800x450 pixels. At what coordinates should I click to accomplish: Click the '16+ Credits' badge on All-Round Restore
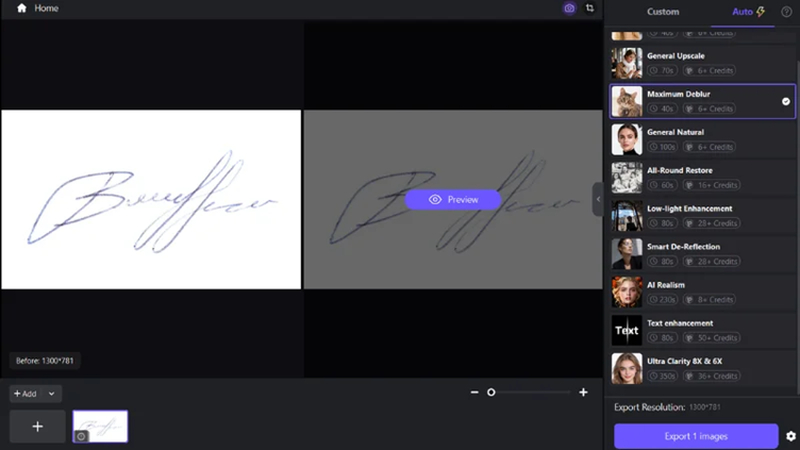coord(712,185)
